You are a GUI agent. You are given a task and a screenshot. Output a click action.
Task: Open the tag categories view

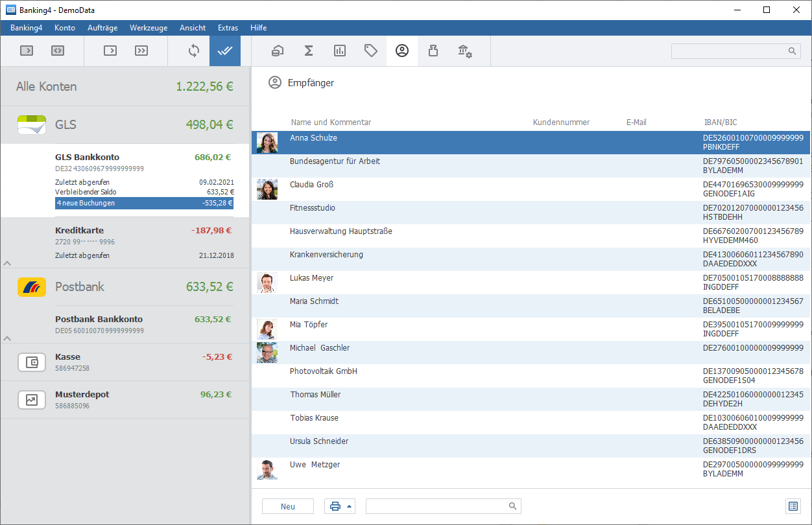coord(371,51)
